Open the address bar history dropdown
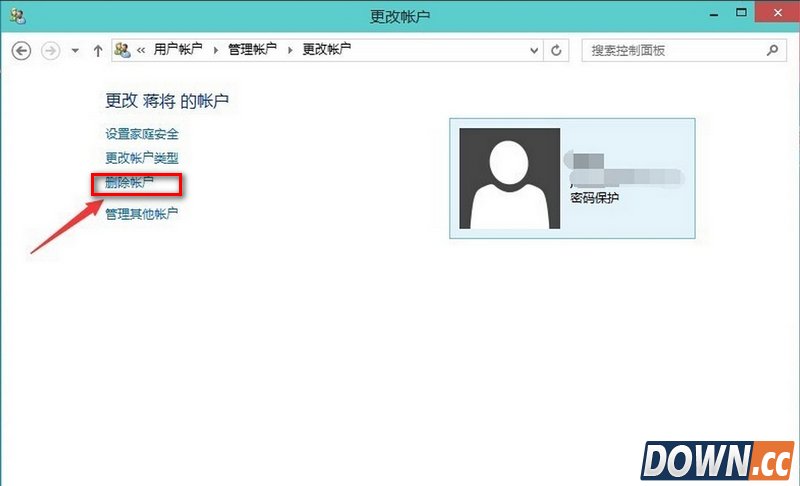Screen dimensions: 800x486 534,50
